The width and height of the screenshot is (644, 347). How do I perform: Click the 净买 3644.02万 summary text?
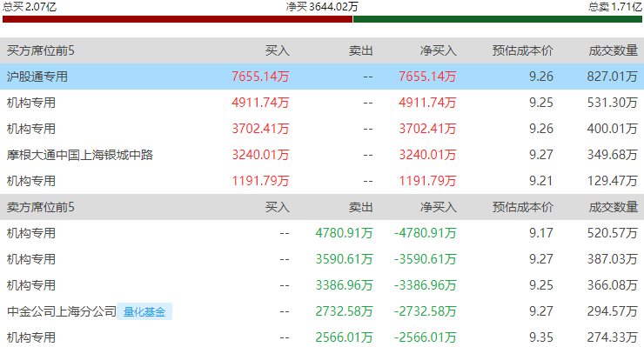click(322, 7)
